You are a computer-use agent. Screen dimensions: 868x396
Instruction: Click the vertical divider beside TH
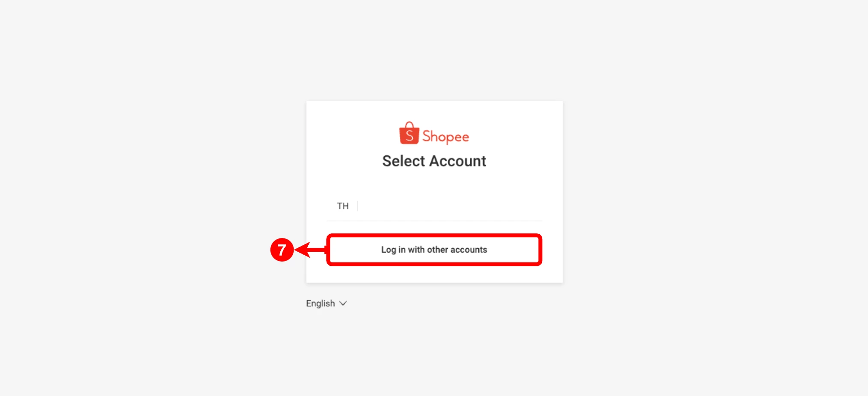point(357,206)
